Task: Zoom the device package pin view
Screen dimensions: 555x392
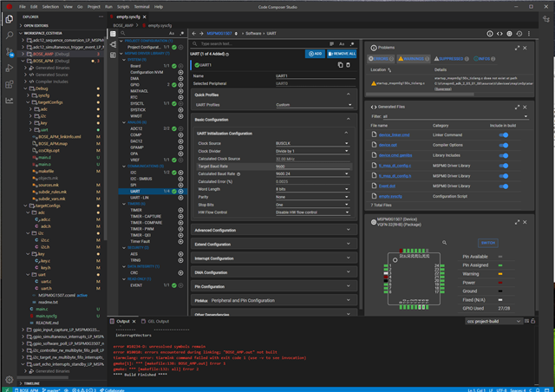Action: pos(444,243)
